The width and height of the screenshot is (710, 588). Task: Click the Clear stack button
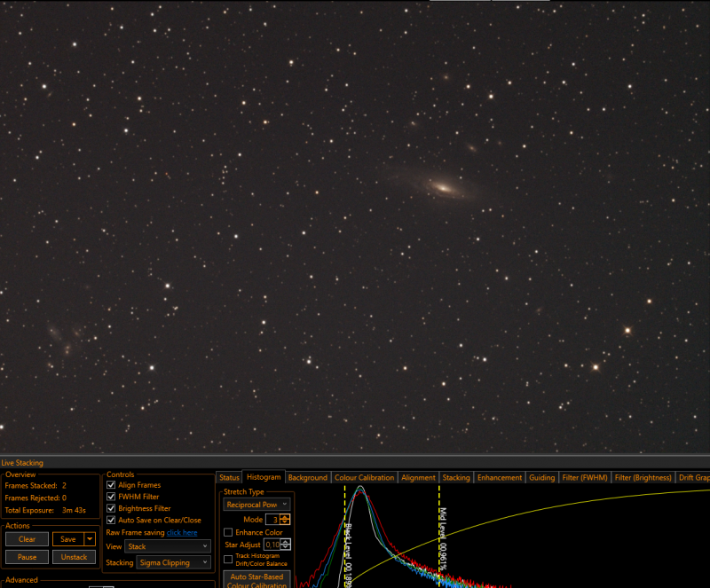pyautogui.click(x=27, y=539)
